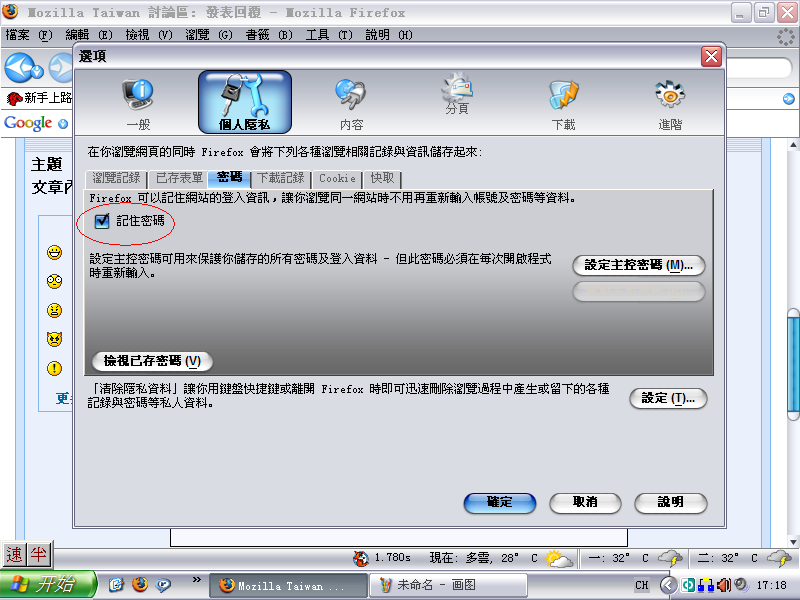This screenshot has width=800, height=600.
Task: Open the 說明 (H) menu
Action: click(389, 35)
